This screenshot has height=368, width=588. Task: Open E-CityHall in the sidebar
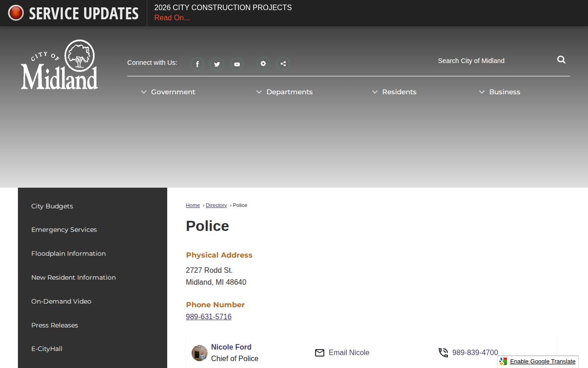[x=47, y=349]
